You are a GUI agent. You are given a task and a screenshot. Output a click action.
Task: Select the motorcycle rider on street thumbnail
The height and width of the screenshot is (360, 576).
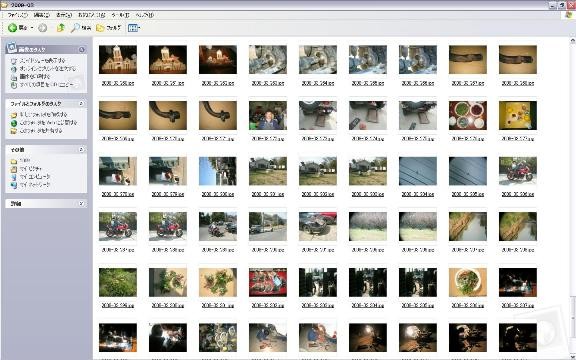pos(218,227)
